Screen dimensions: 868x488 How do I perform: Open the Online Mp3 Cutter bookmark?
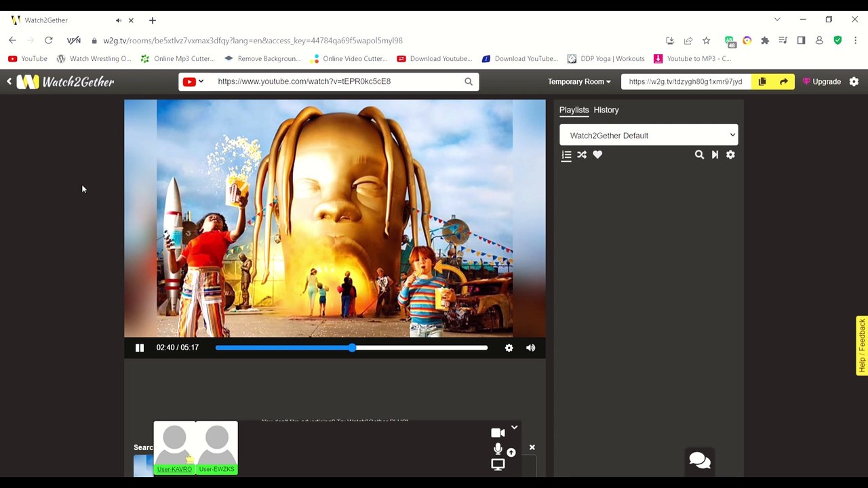pyautogui.click(x=178, y=59)
